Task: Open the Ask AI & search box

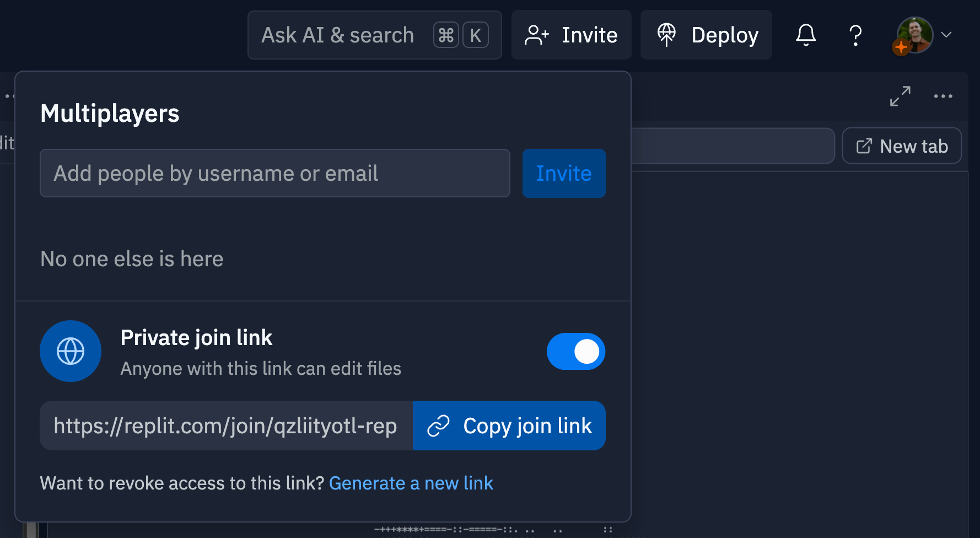Action: point(374,35)
